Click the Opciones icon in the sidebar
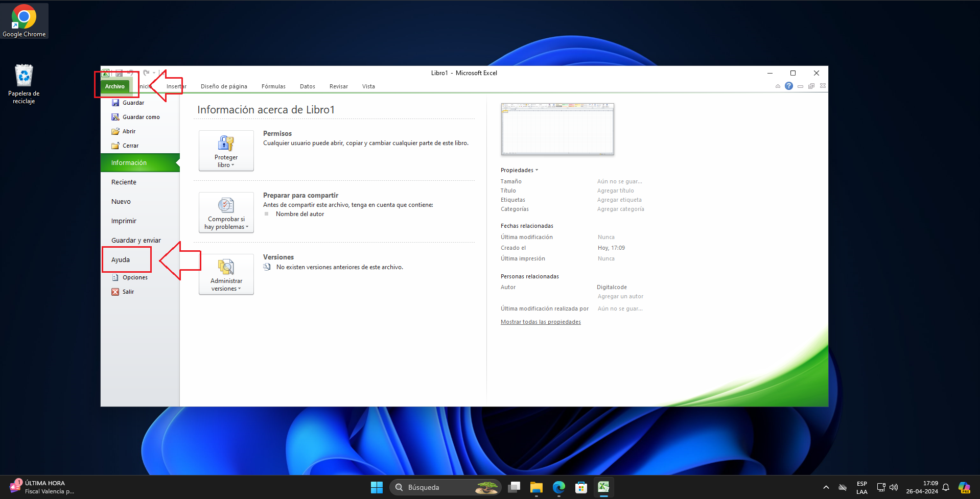 [115, 277]
